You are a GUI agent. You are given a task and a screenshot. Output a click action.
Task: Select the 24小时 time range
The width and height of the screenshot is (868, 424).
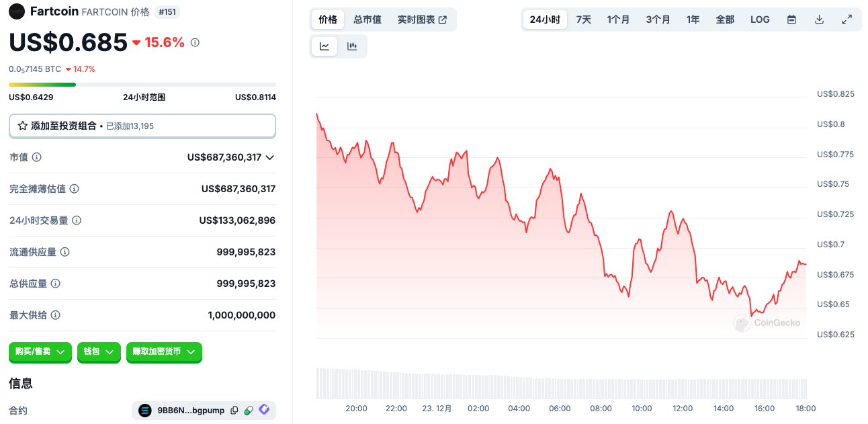click(545, 19)
